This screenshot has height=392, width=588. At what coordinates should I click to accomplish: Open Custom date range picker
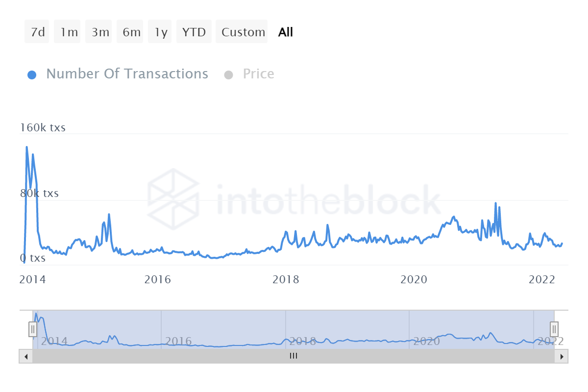pyautogui.click(x=243, y=32)
